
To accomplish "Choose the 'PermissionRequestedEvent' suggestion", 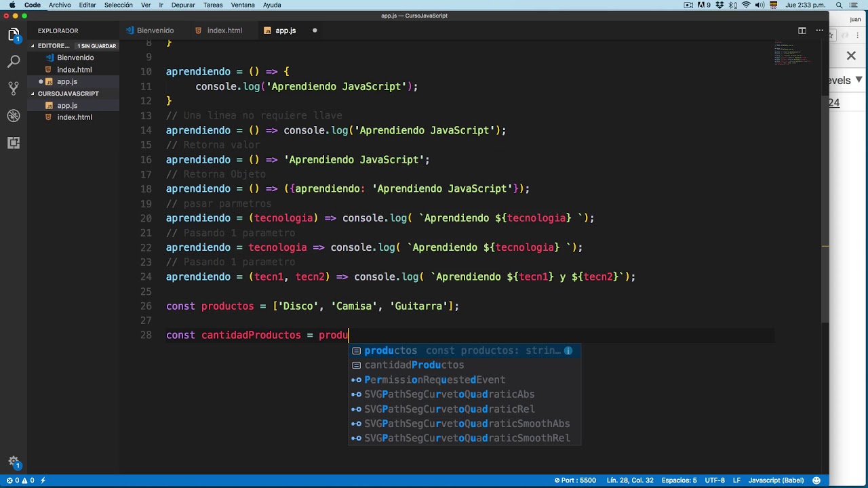I will pyautogui.click(x=465, y=380).
